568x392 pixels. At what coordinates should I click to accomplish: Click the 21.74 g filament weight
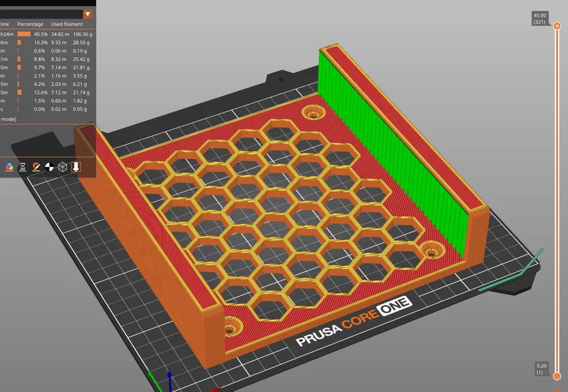point(81,92)
